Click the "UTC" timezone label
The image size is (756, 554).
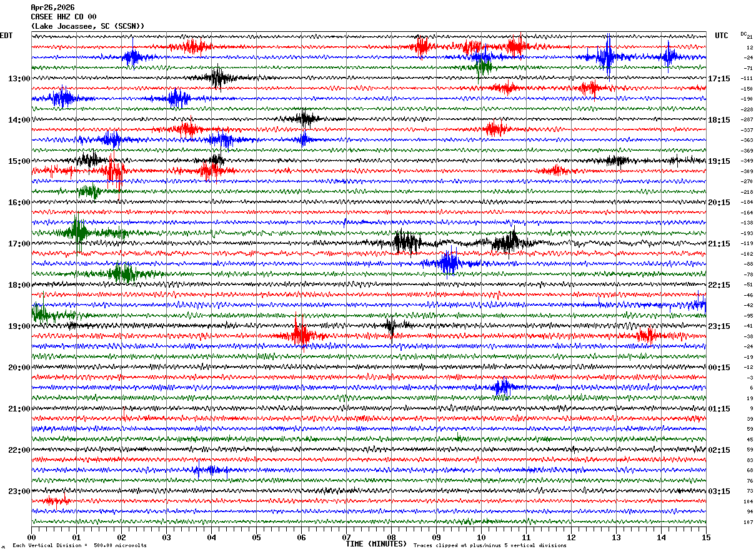(x=722, y=36)
